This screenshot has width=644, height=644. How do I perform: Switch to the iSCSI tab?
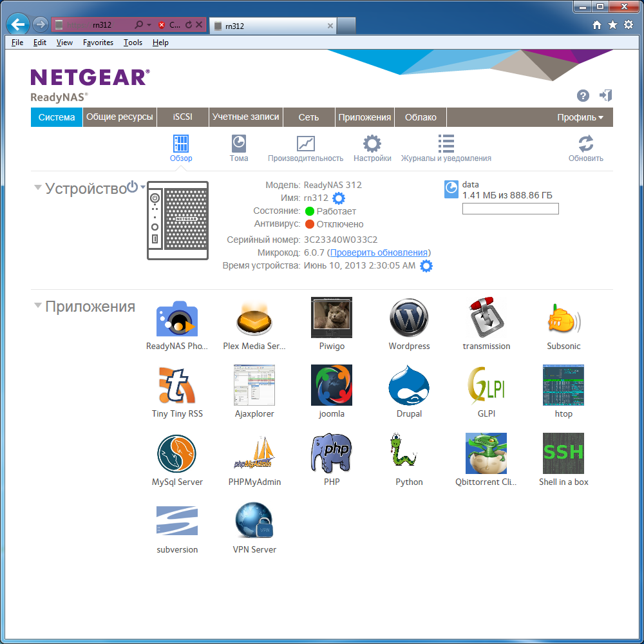183,117
